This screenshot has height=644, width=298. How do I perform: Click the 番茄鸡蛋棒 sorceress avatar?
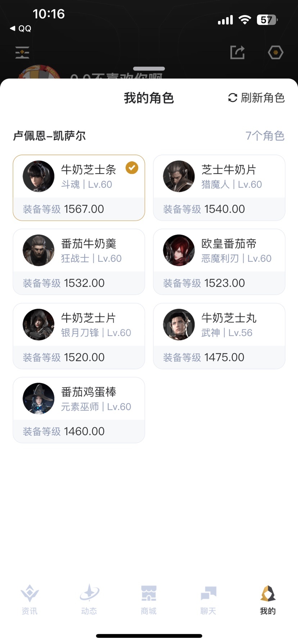39,399
